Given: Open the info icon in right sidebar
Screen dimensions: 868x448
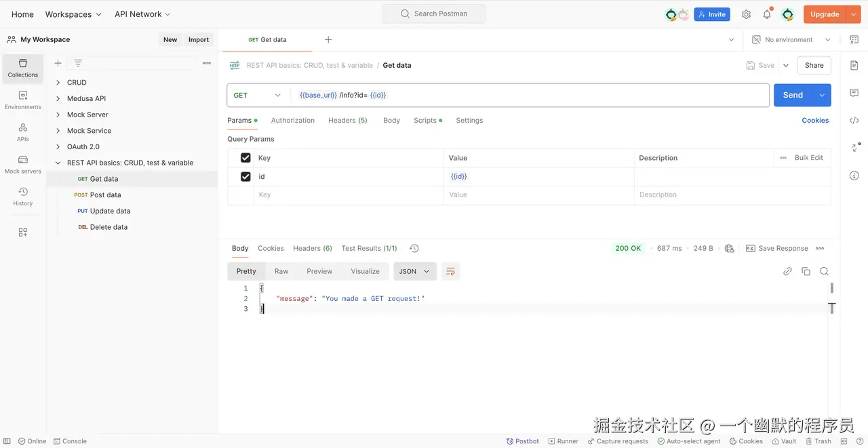Looking at the screenshot, I should (x=854, y=176).
